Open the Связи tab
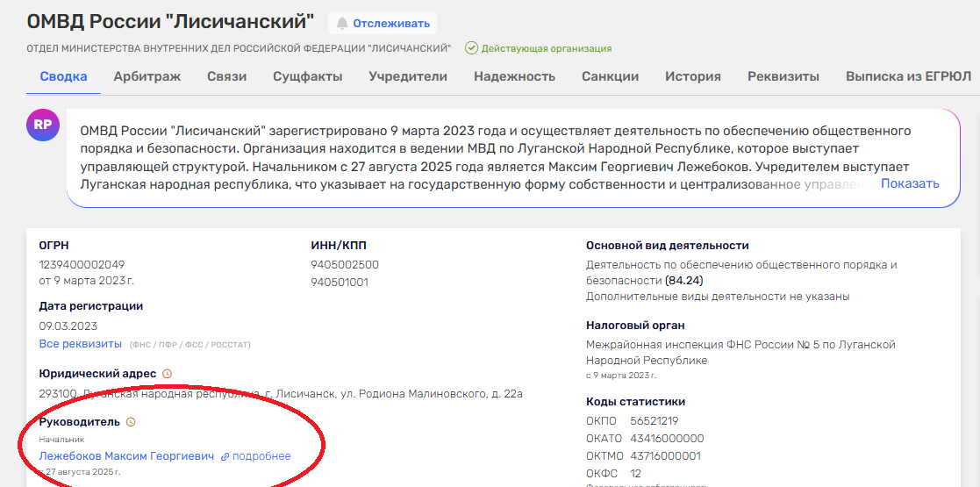The width and height of the screenshot is (980, 487). (x=226, y=76)
